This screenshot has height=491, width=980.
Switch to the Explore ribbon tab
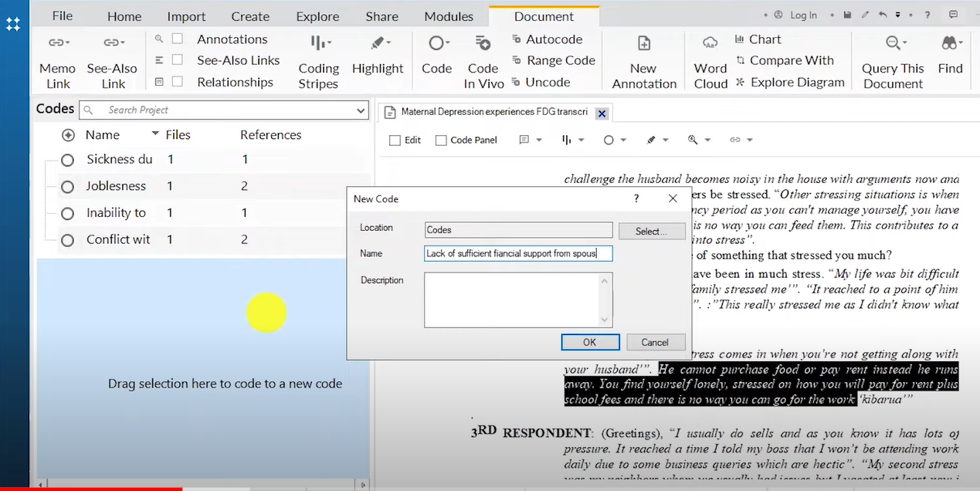[317, 16]
